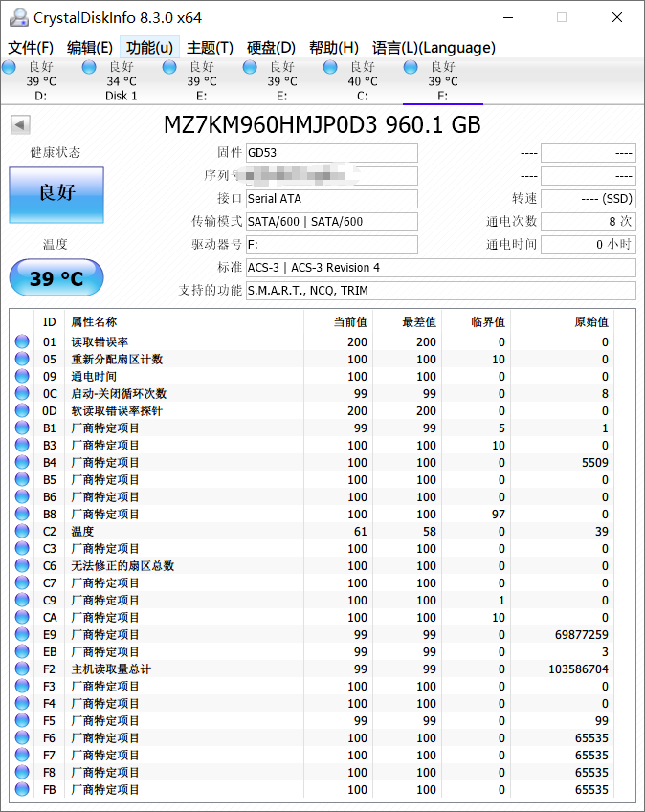Click status circle for attribute EB

22,651
